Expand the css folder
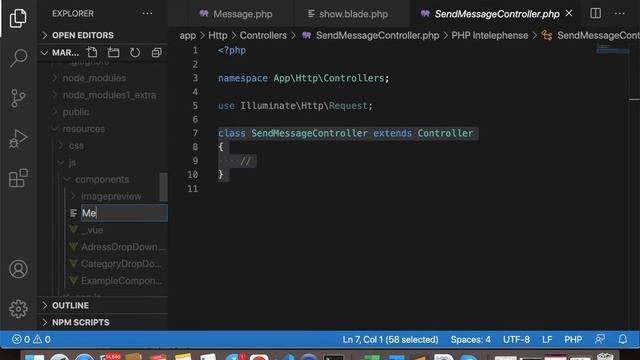The width and height of the screenshot is (640, 360). [76, 146]
